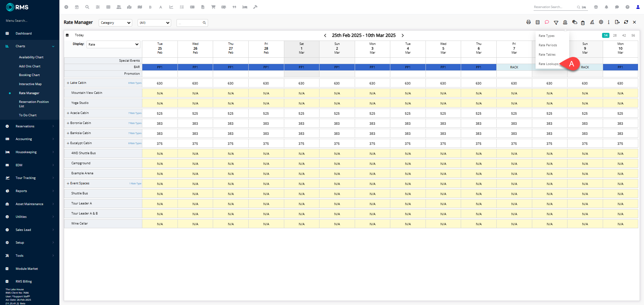Click the hammer tool icon in top toolbar

click(x=255, y=7)
